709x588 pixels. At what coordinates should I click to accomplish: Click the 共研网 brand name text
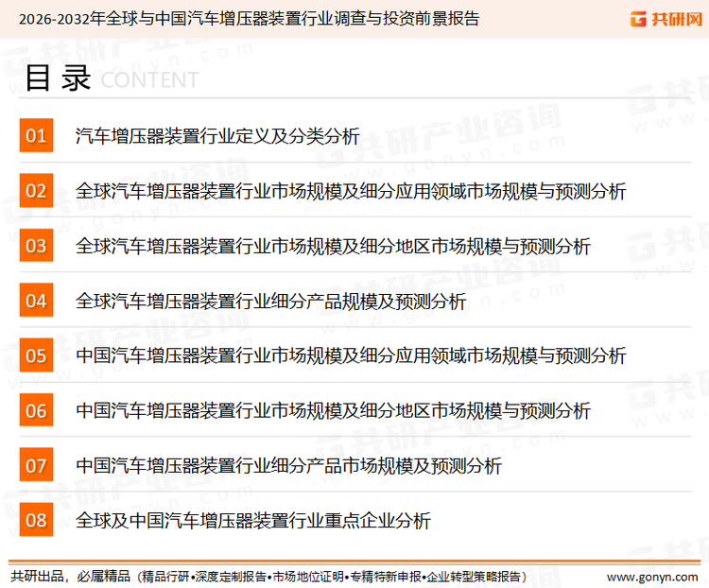tap(677, 19)
